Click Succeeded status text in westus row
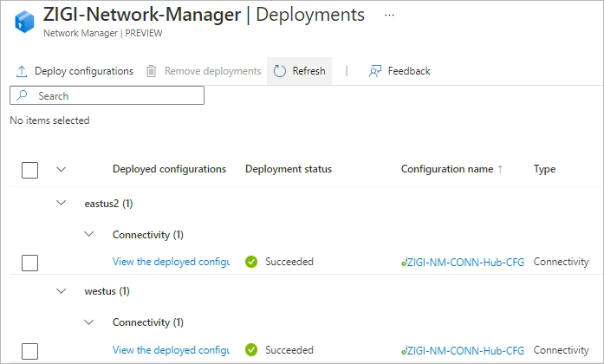Viewport: 604px width, 364px height. coord(289,350)
